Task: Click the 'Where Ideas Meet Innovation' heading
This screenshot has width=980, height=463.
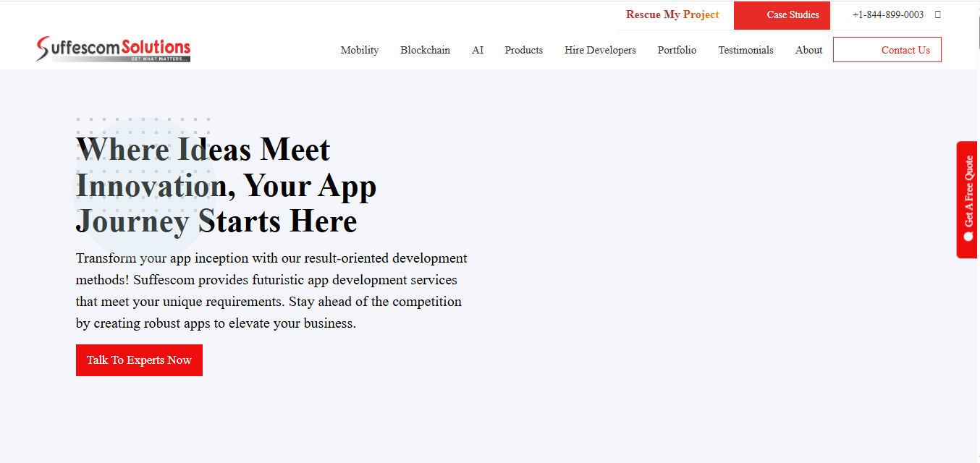Action: (226, 186)
